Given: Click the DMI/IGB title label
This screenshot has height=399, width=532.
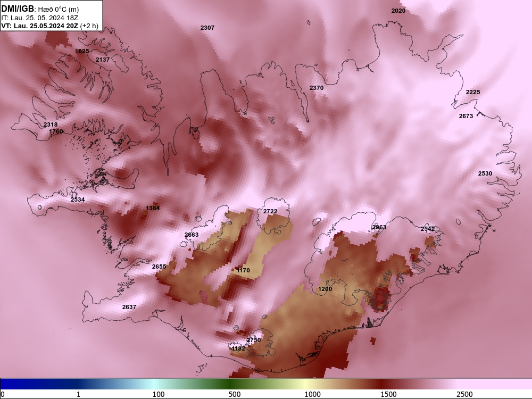Looking at the screenshot, I should [x=18, y=9].
